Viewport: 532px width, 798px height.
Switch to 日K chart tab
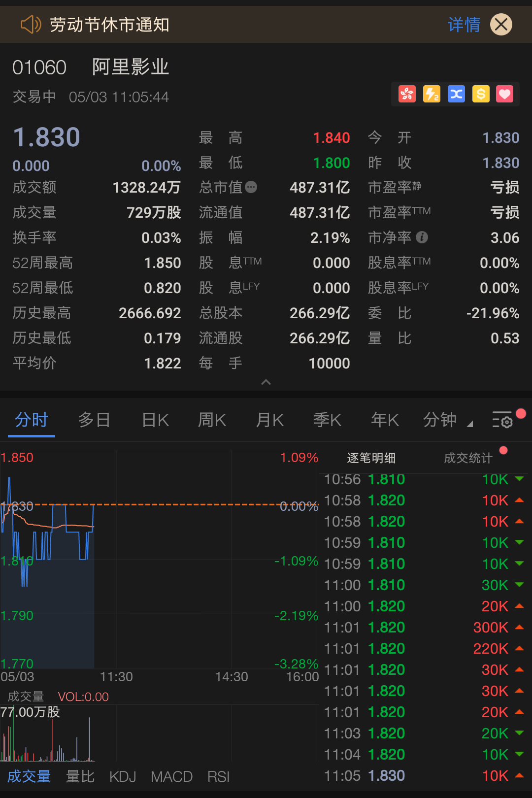pos(155,420)
